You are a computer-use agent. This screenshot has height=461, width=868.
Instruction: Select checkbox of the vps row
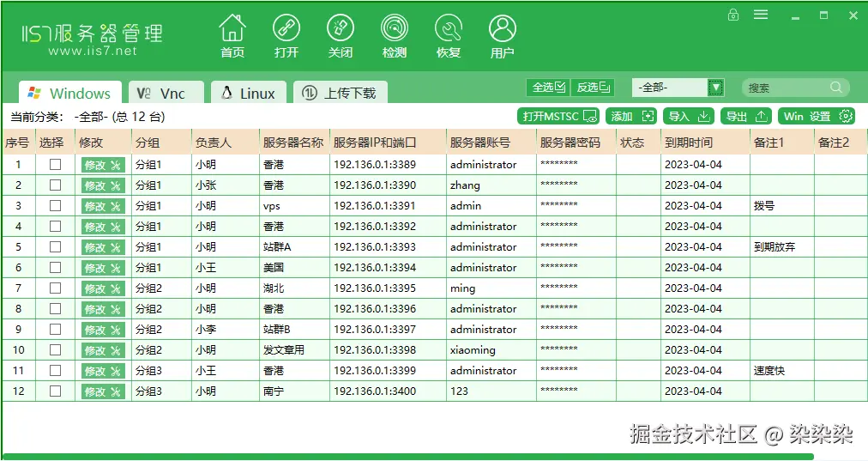56,205
